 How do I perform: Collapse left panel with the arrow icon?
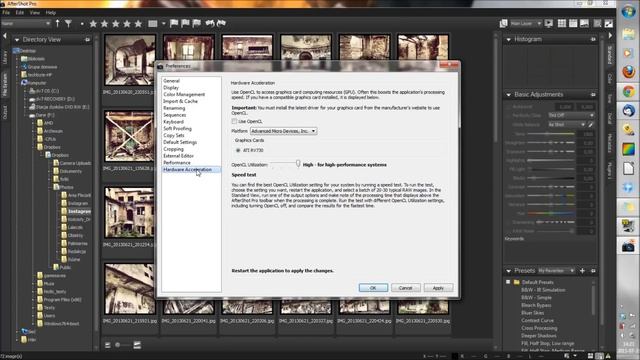tap(4, 36)
